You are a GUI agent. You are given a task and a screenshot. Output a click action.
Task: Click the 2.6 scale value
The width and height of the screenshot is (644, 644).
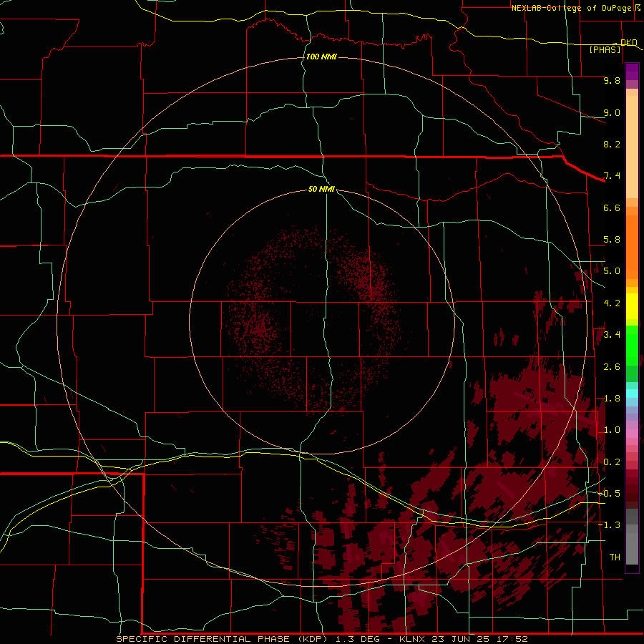612,367
